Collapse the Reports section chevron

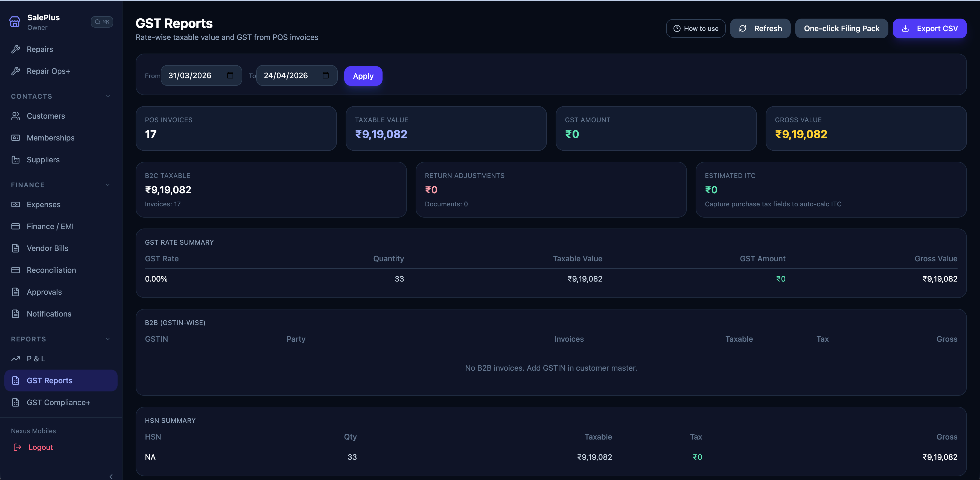pyautogui.click(x=108, y=339)
